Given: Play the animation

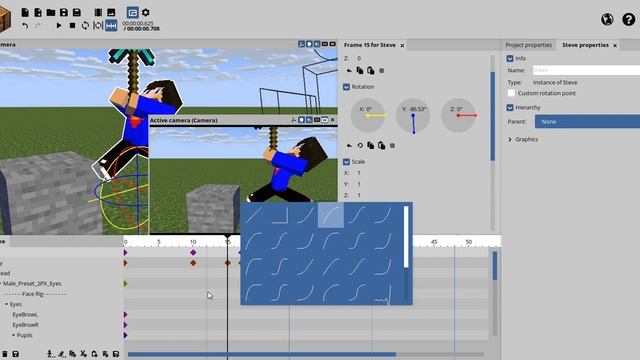Looking at the screenshot, I should coord(59,25).
